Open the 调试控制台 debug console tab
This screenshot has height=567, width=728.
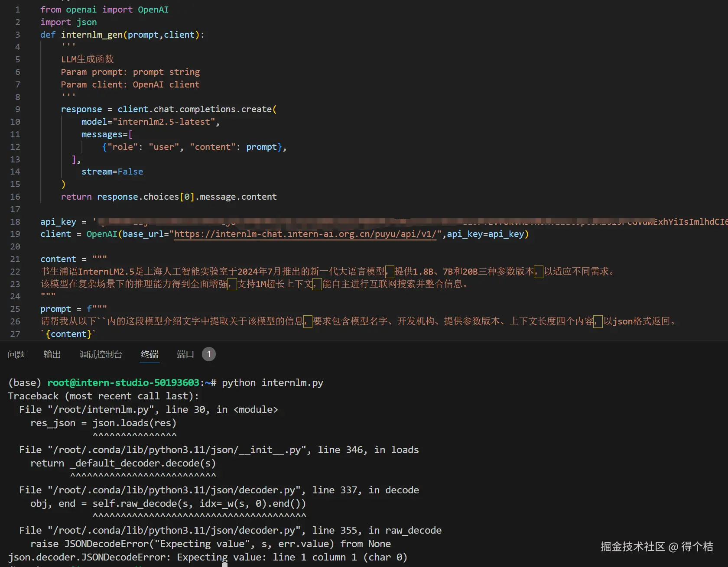101,354
